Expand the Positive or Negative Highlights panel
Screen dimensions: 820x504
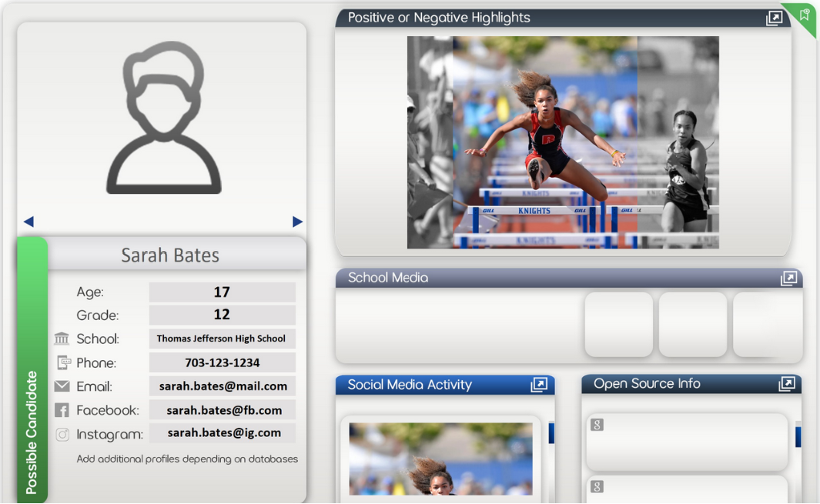click(x=774, y=18)
